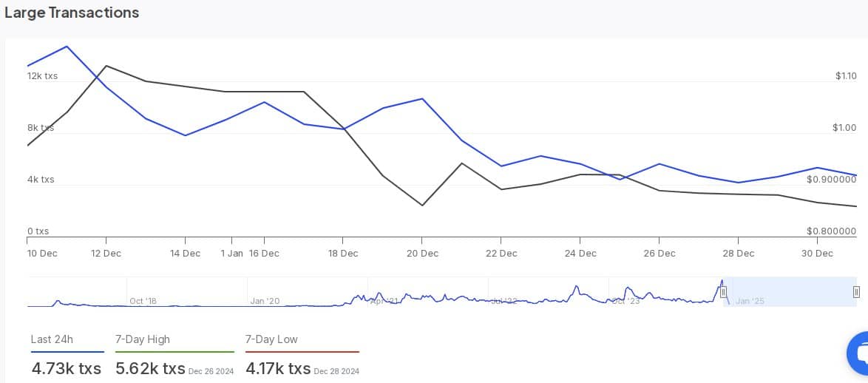The width and height of the screenshot is (868, 383).
Task: Open the chat bubble widget
Action: [x=859, y=353]
